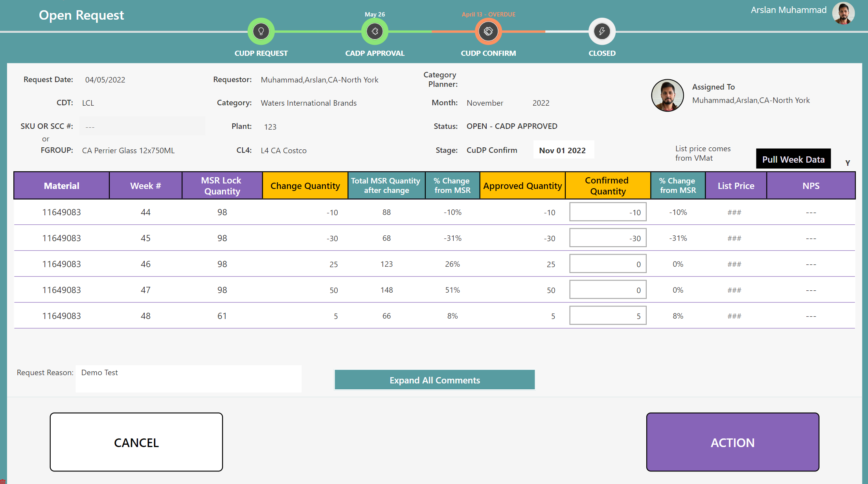
Task: Click the 51% change from MSR cell
Action: pos(452,290)
